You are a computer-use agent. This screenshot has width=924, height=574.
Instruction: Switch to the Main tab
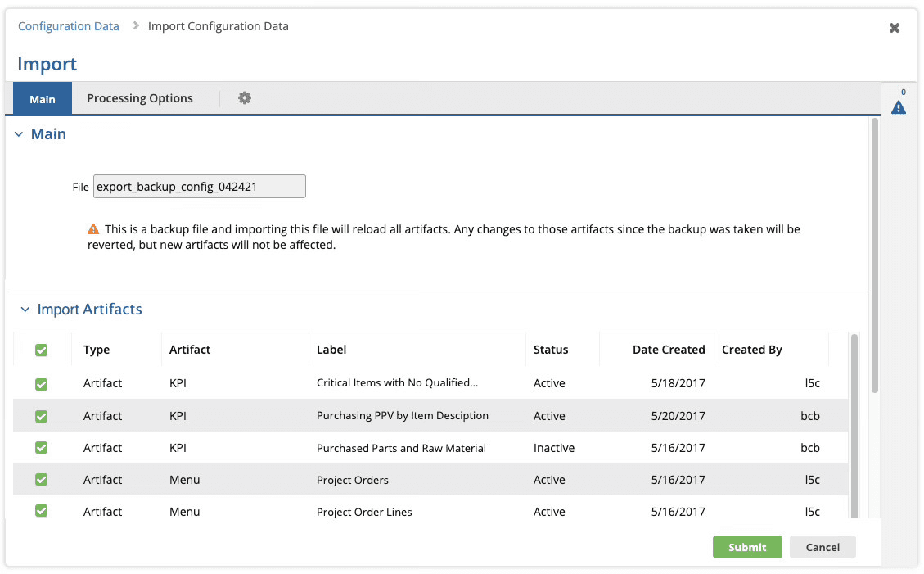click(x=43, y=98)
